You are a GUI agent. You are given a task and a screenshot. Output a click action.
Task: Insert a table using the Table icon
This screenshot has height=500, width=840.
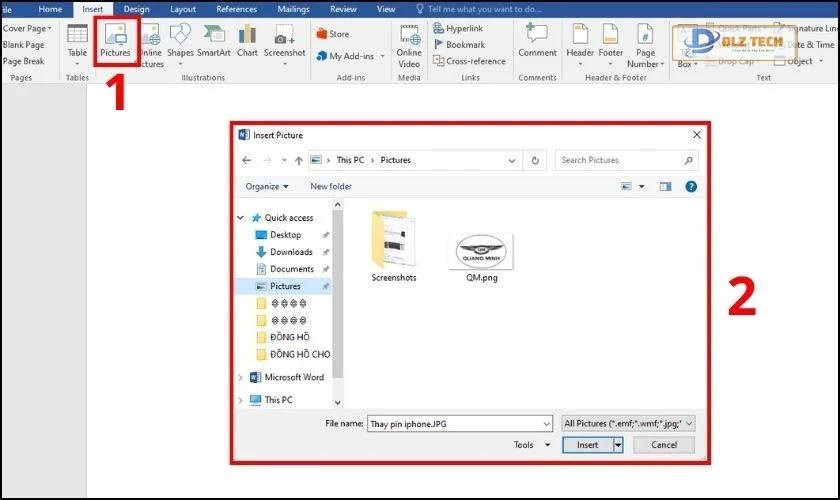click(77, 40)
